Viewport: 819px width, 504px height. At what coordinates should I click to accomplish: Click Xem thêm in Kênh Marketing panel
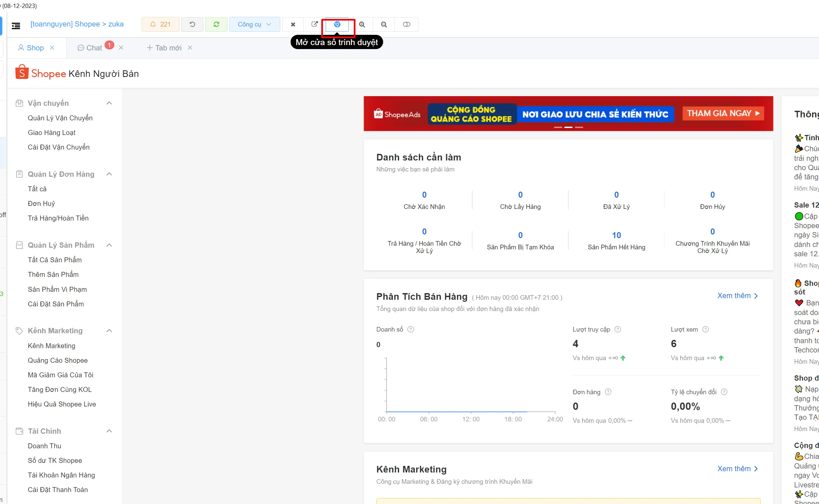[738, 469]
